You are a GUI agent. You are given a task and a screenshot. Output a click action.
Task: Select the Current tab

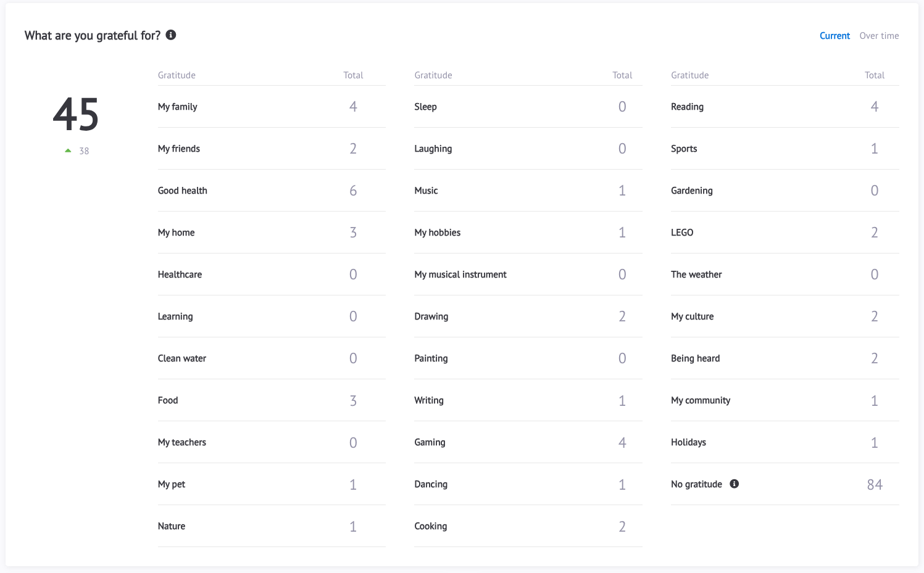pyautogui.click(x=835, y=35)
